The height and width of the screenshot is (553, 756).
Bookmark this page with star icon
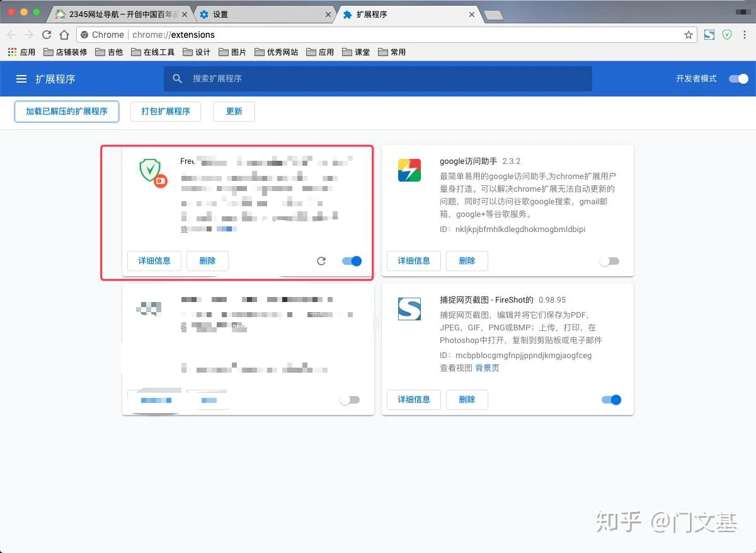pyautogui.click(x=689, y=35)
